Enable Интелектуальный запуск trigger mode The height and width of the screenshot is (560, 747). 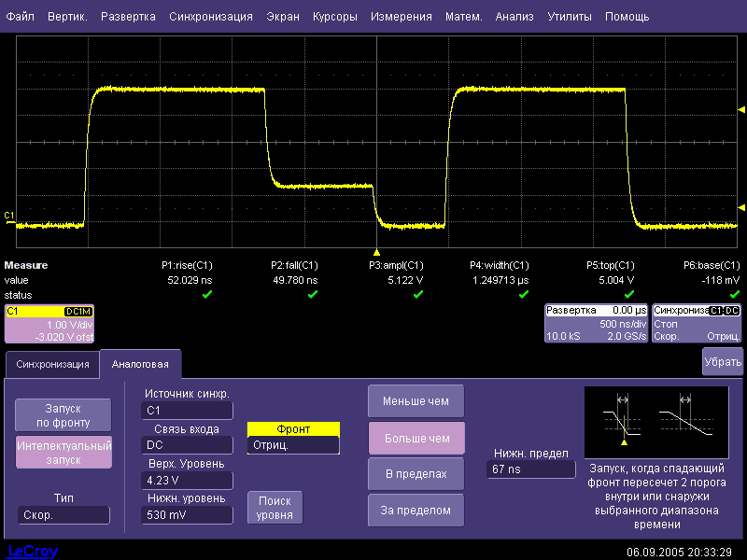63,453
